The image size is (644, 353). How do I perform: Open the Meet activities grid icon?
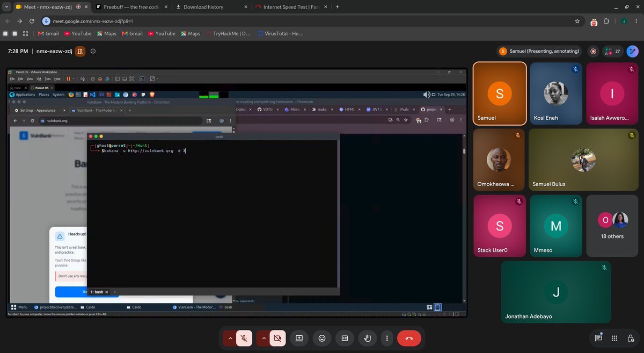pyautogui.click(x=614, y=338)
